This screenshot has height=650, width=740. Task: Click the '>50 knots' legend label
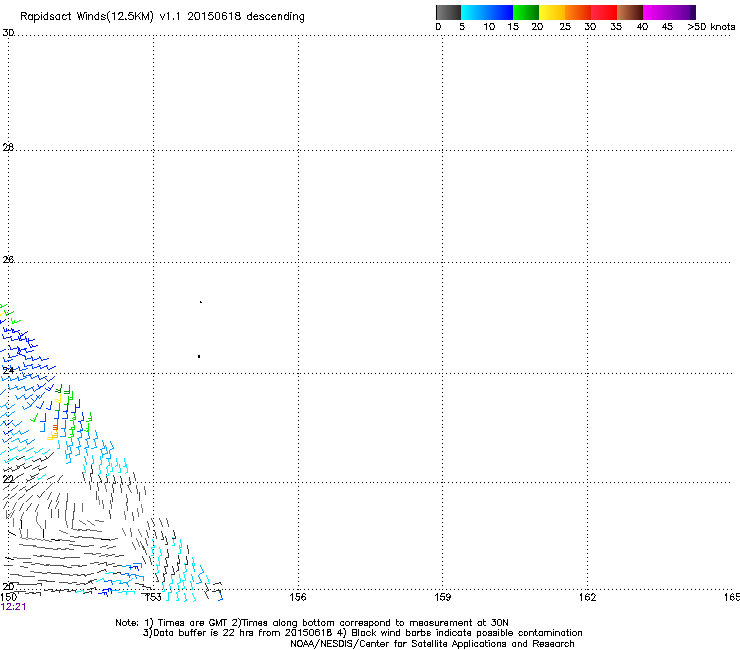pyautogui.click(x=711, y=27)
